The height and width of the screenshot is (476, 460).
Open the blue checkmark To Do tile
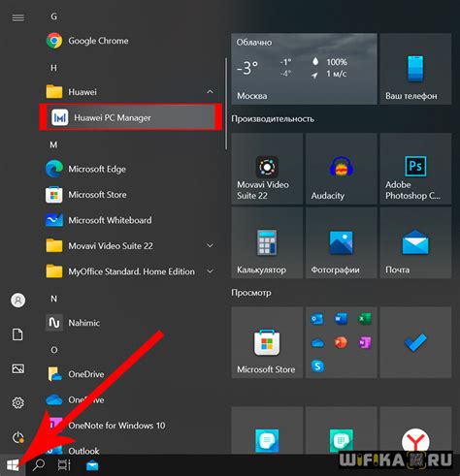tap(415, 342)
